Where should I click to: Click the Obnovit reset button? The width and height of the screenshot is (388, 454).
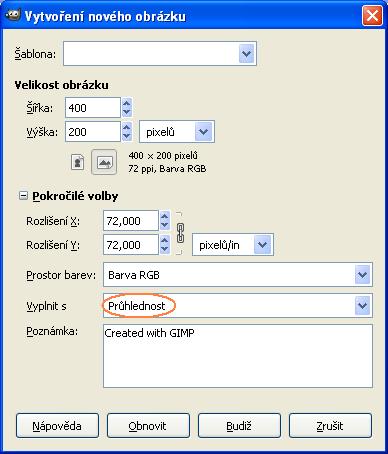(148, 426)
